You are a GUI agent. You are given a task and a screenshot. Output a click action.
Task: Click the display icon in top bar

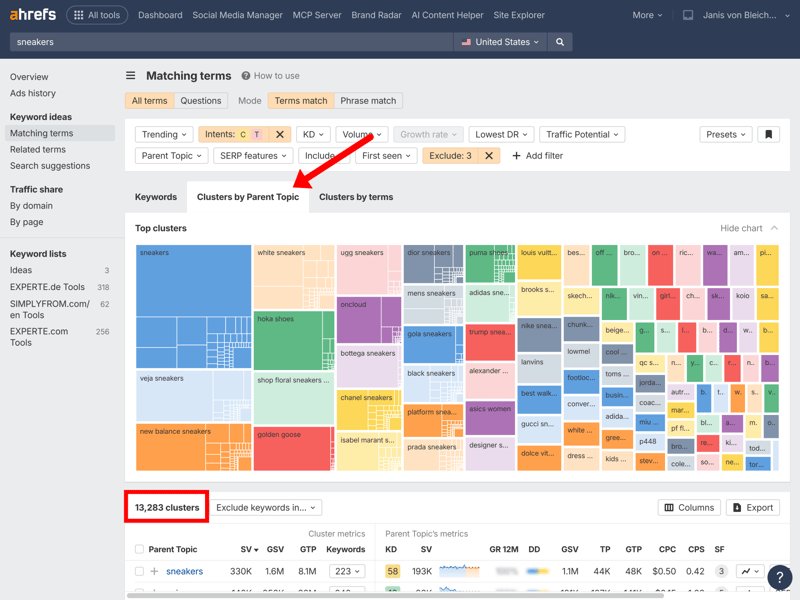[x=688, y=16]
